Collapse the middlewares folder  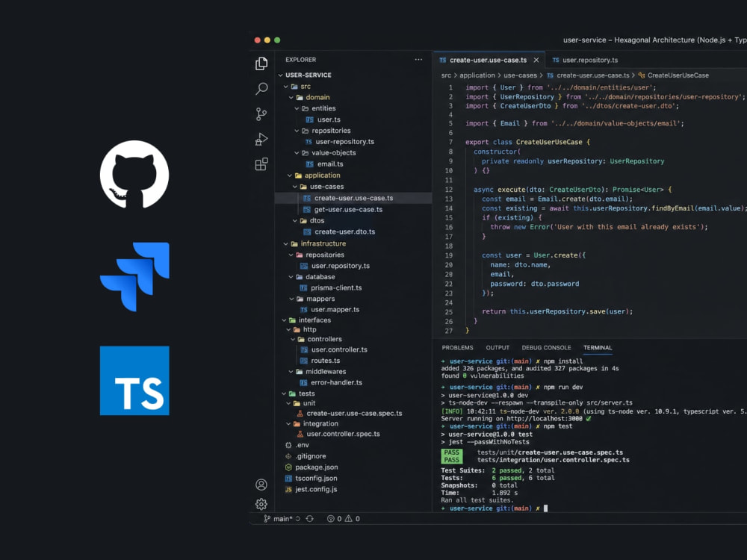click(291, 371)
